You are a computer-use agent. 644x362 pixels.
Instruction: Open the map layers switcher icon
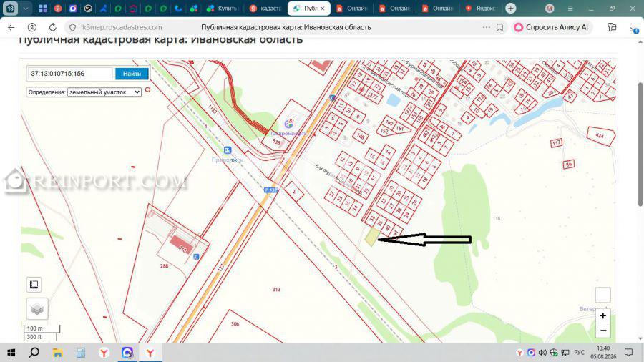point(37,309)
